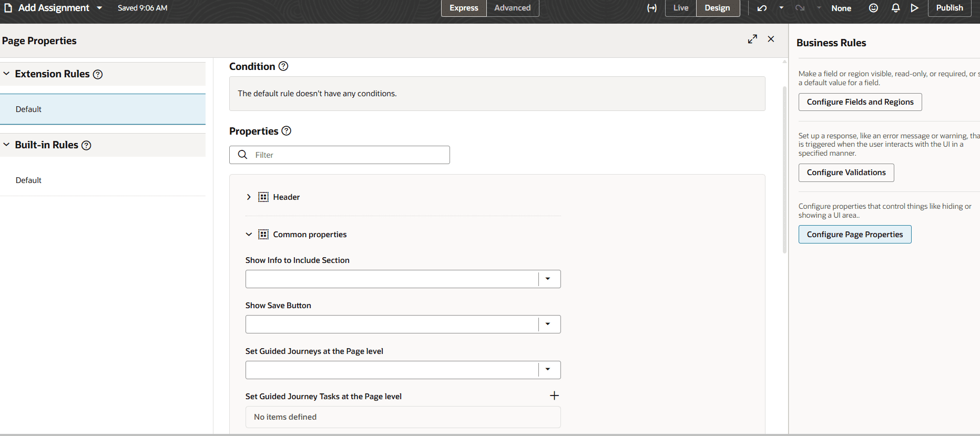Click the help icon beside Extension Rules

coord(98,75)
